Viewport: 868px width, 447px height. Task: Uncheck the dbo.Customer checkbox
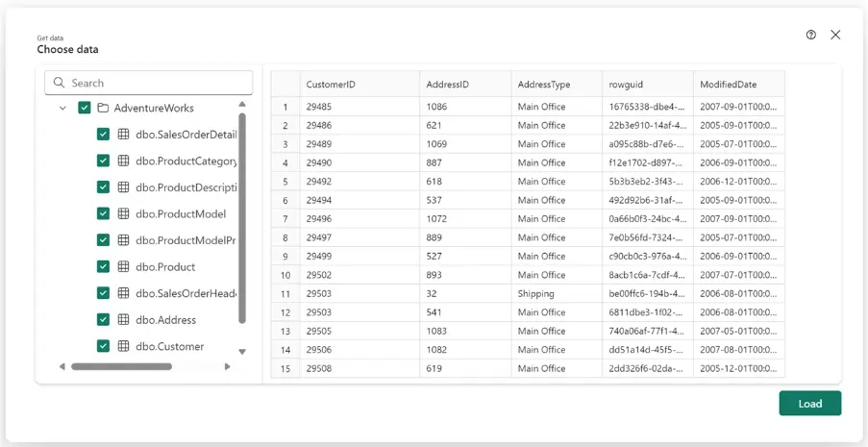click(x=103, y=346)
